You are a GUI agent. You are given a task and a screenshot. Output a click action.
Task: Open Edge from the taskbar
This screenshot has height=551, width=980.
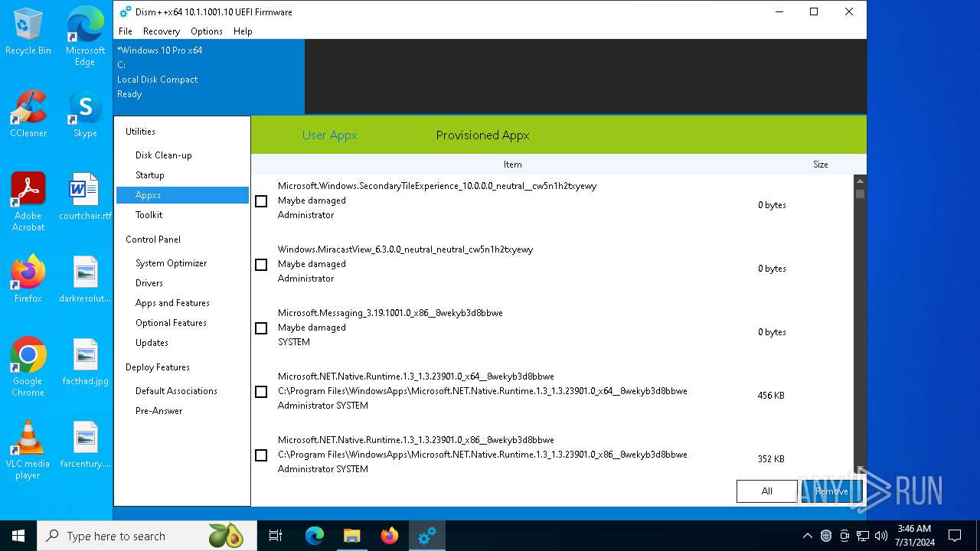click(x=314, y=536)
